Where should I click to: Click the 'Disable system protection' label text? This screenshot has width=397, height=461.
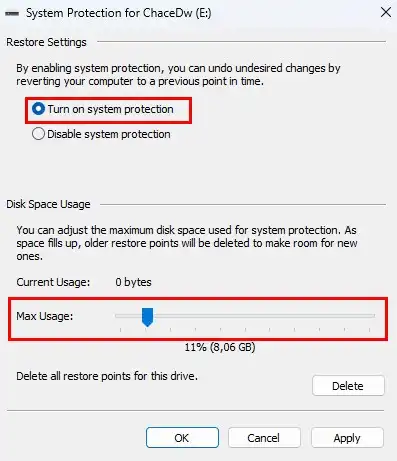109,134
